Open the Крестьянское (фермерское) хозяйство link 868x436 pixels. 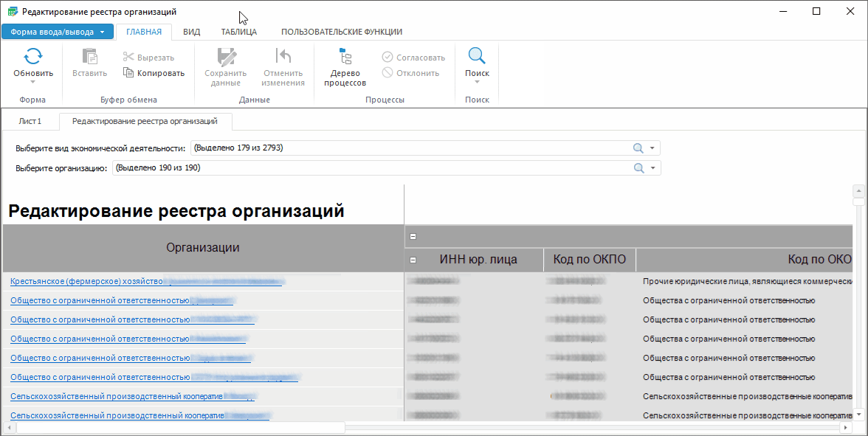coord(86,281)
